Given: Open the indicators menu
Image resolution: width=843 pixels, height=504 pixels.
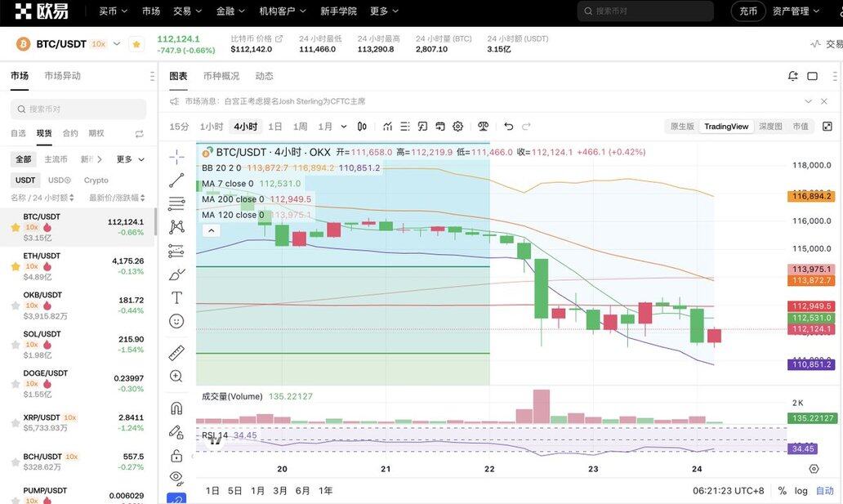Looking at the screenshot, I should [388, 127].
